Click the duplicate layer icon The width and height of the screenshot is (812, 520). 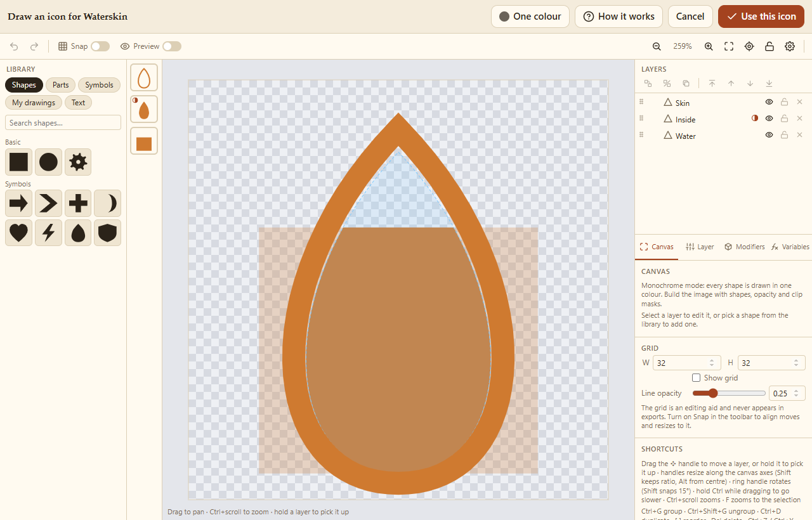point(686,83)
